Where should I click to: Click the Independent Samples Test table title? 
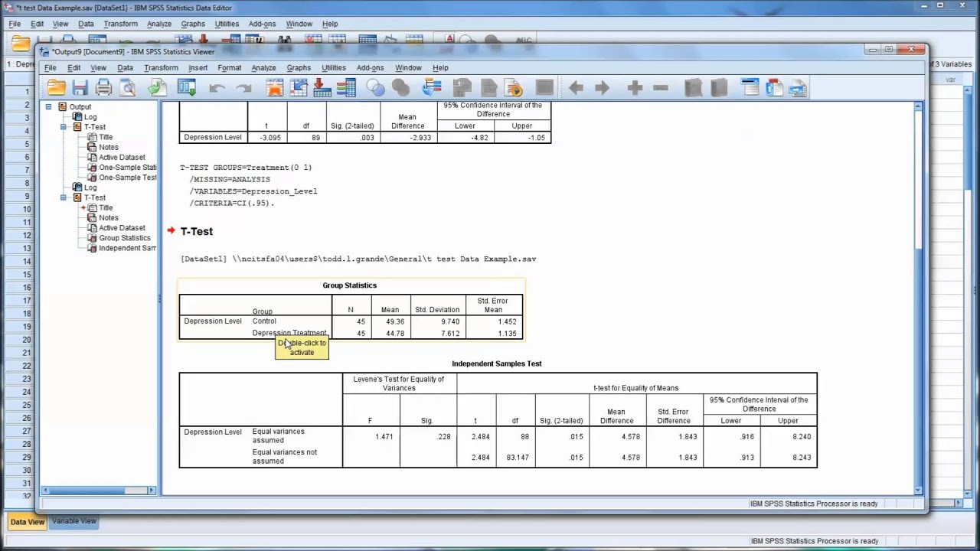pyautogui.click(x=497, y=364)
